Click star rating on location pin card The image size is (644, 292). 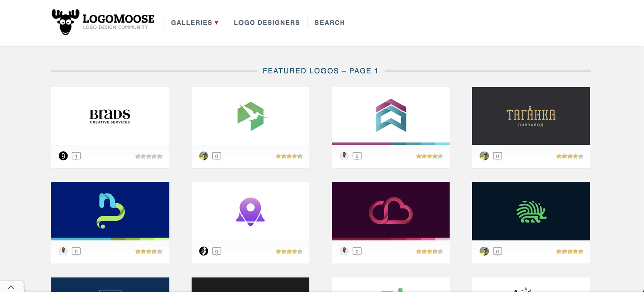click(x=289, y=251)
